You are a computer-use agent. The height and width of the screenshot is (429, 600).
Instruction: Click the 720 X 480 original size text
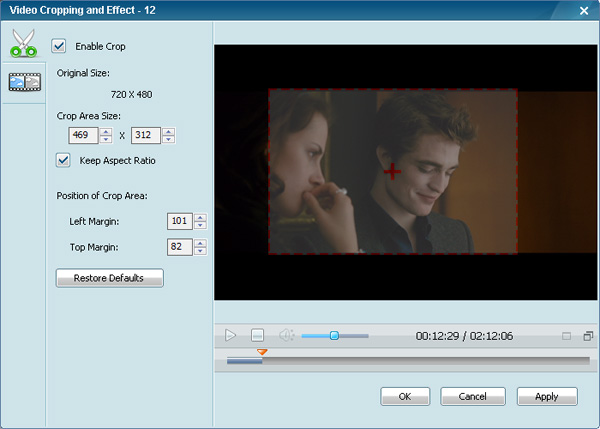[131, 95]
